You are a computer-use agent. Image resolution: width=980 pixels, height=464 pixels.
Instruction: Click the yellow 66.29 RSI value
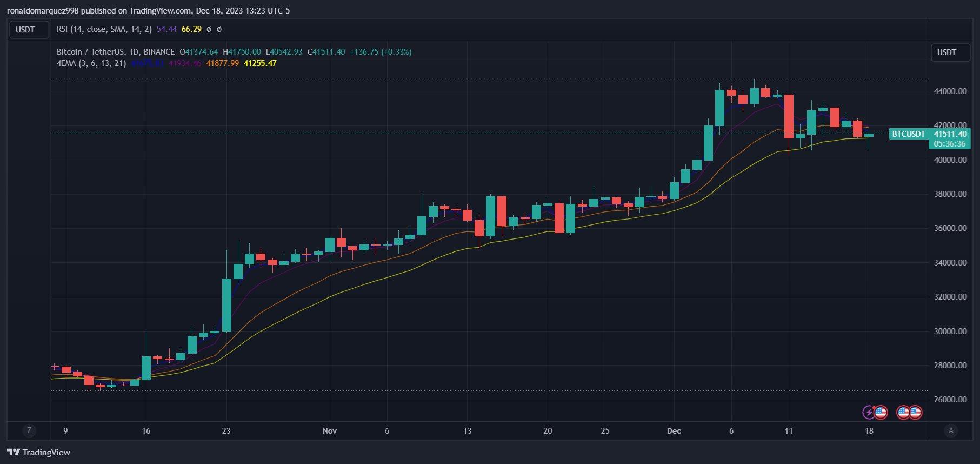(191, 29)
